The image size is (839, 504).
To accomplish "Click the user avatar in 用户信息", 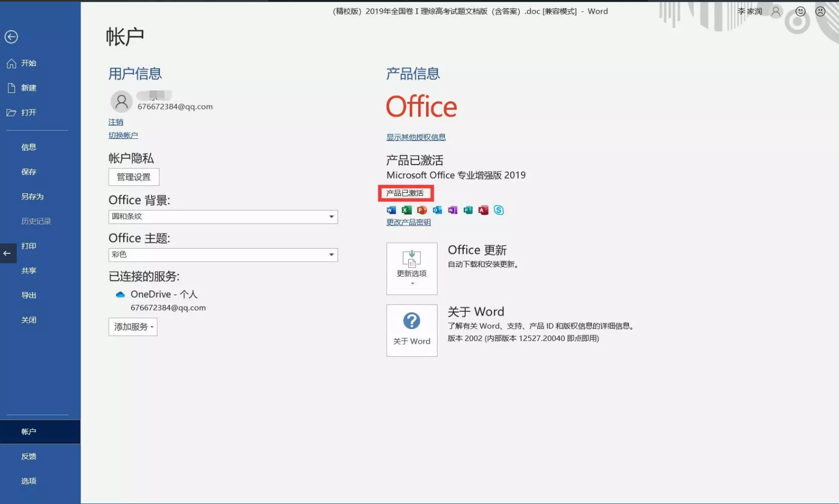I will pos(121,101).
